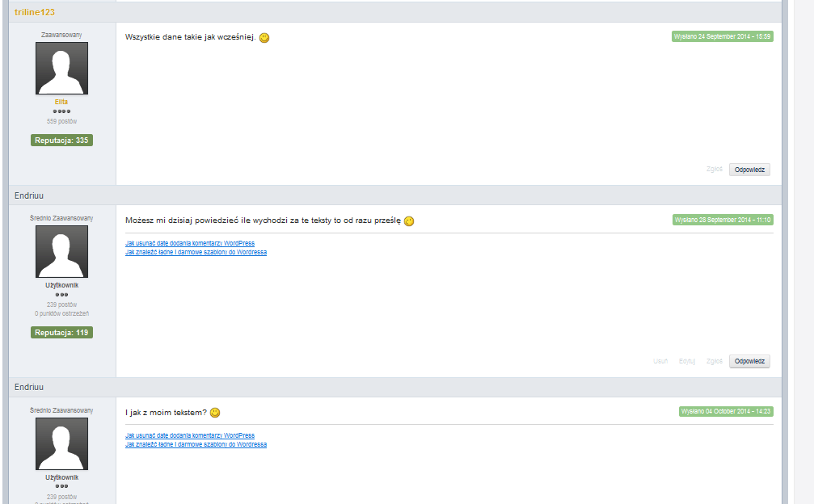Image resolution: width=814 pixels, height=504 pixels.
Task: Click Zgłoś to report triline123's post
Action: click(x=714, y=170)
